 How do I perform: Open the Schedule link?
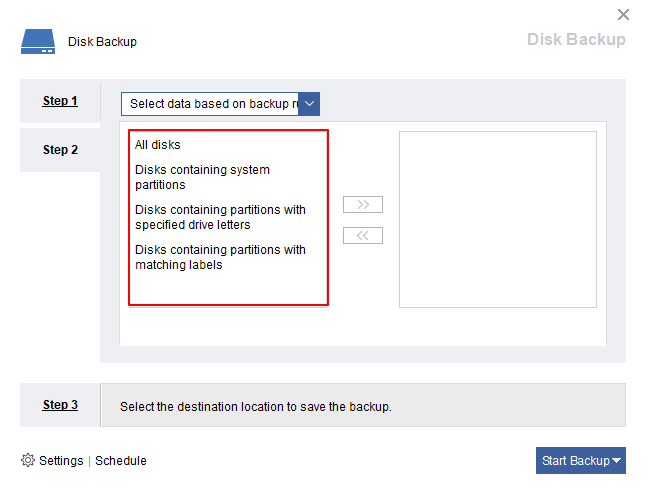point(121,461)
